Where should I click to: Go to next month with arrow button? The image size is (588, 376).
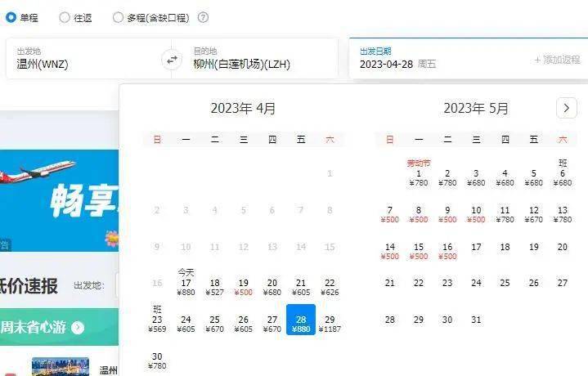click(566, 108)
